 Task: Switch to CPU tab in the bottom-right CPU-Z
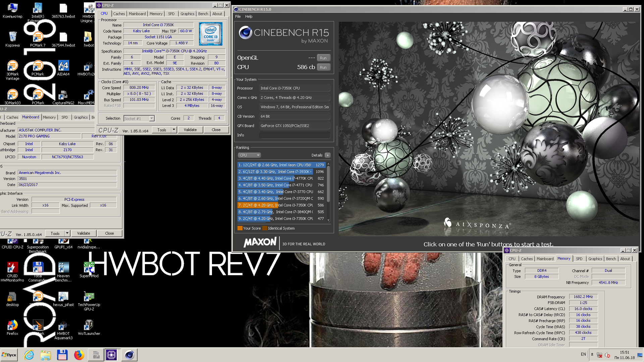pos(512,259)
